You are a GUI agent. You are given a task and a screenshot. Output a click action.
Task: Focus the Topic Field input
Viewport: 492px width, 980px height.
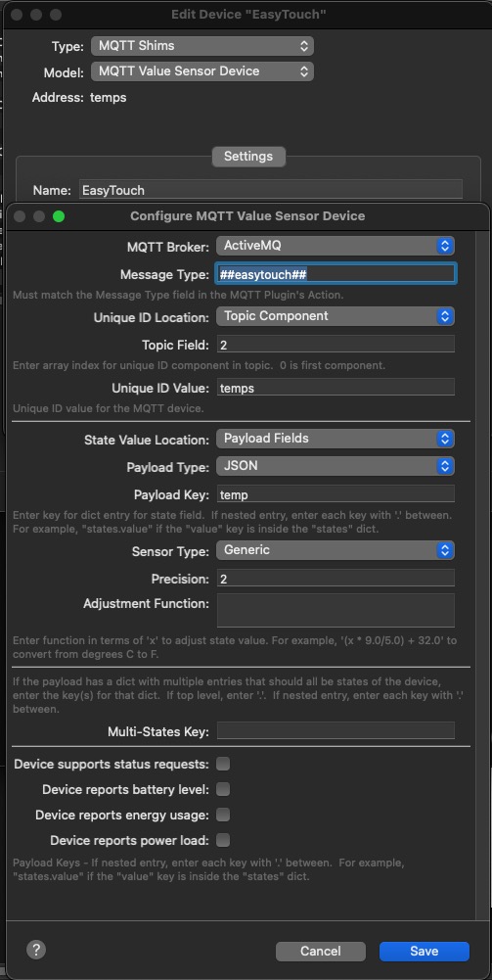pyautogui.click(x=335, y=344)
